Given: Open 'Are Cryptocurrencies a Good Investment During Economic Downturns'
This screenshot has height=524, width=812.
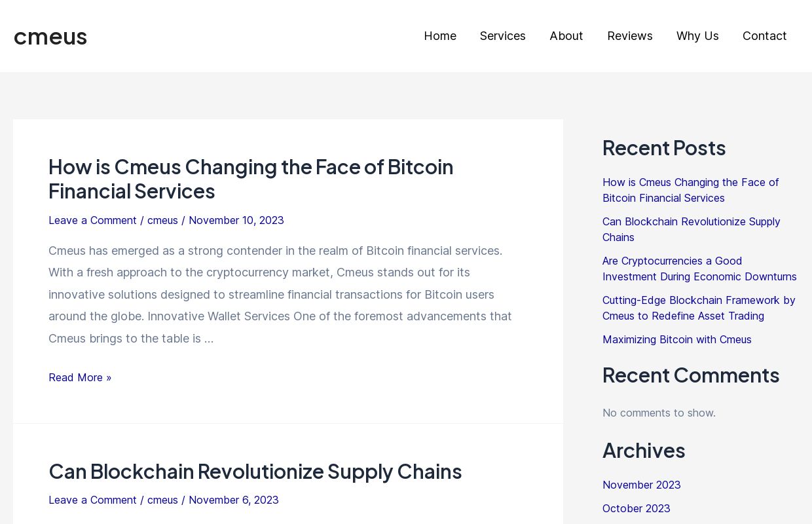Looking at the screenshot, I should 699,269.
